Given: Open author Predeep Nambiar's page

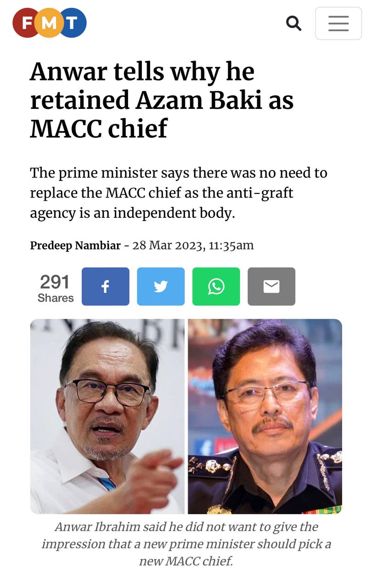Looking at the screenshot, I should pos(76,245).
